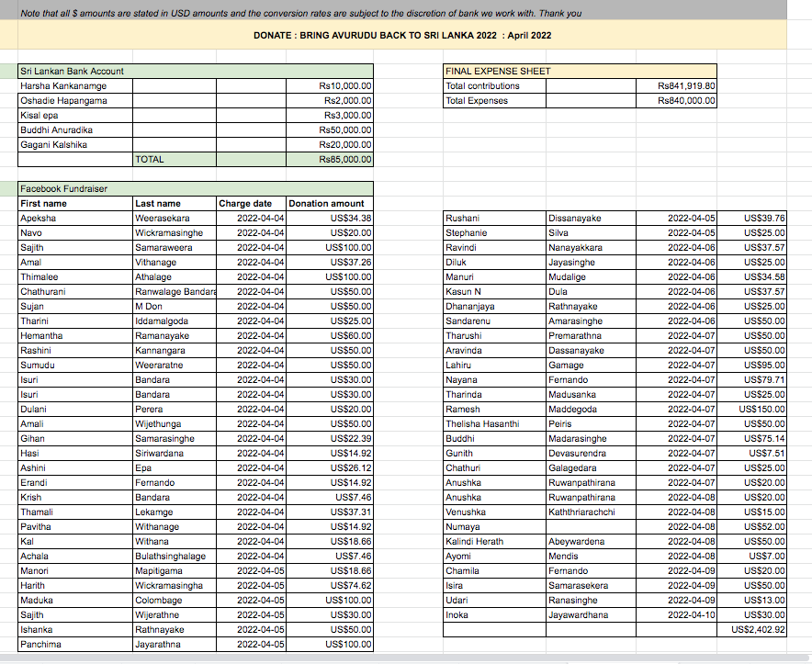Image resolution: width=812 pixels, height=664 pixels.
Task: Click the 'Devasurendra' last name cell
Action: click(x=591, y=453)
